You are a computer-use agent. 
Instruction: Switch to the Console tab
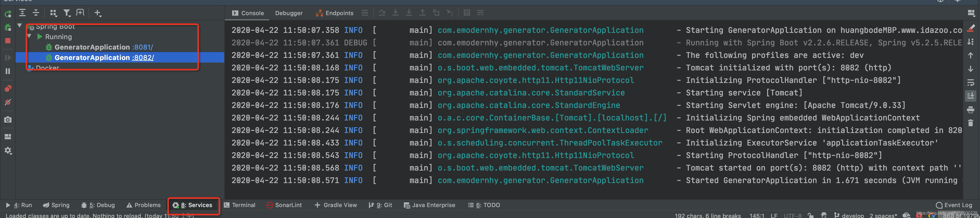coord(248,13)
